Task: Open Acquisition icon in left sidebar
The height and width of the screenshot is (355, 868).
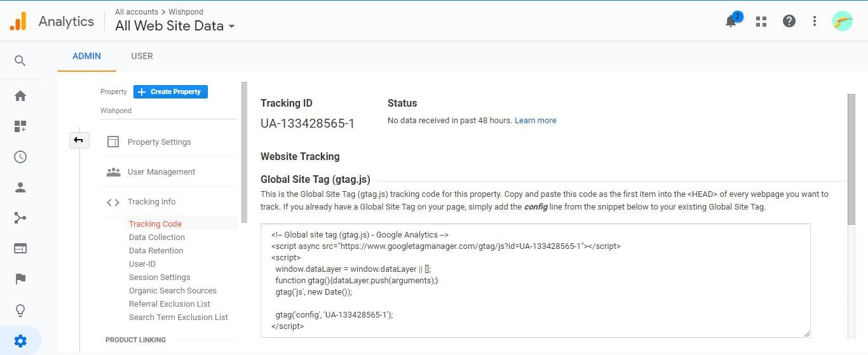Action: (x=20, y=218)
